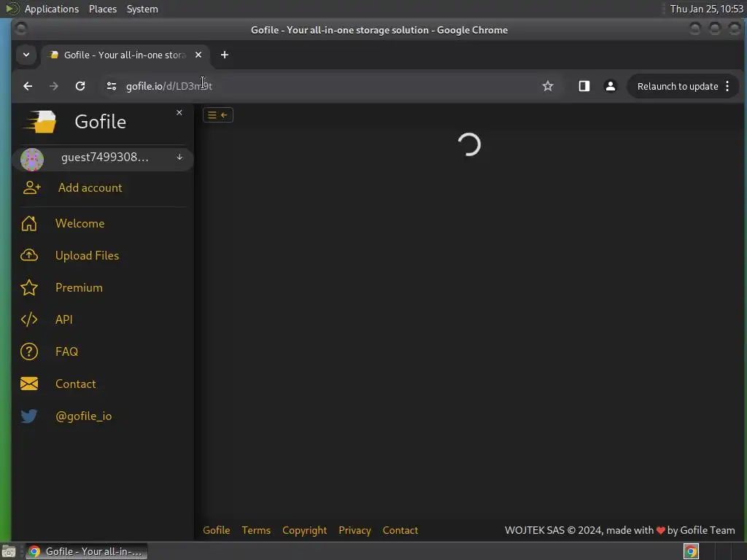
Task: Click footer Privacy link
Action: coord(355,530)
